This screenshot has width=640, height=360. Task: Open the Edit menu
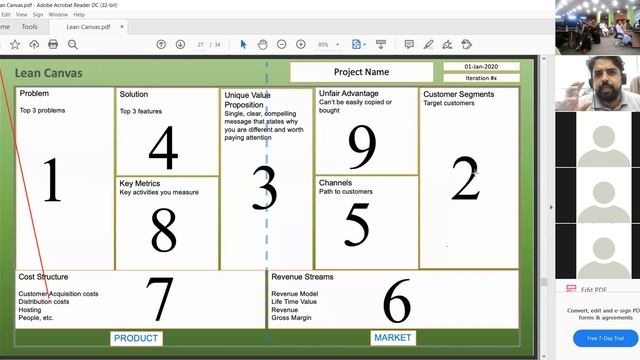pos(6,14)
